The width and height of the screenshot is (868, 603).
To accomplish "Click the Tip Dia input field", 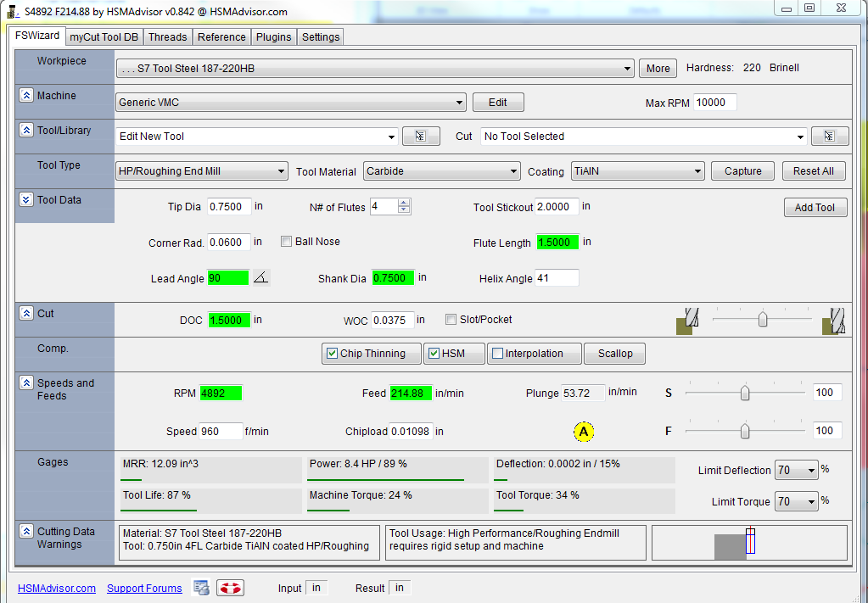I will point(229,207).
